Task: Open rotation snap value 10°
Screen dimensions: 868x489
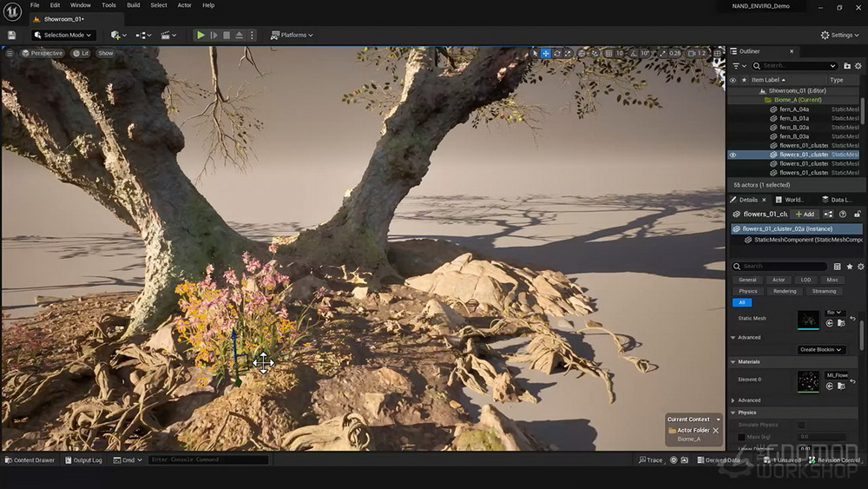Action: 645,53
